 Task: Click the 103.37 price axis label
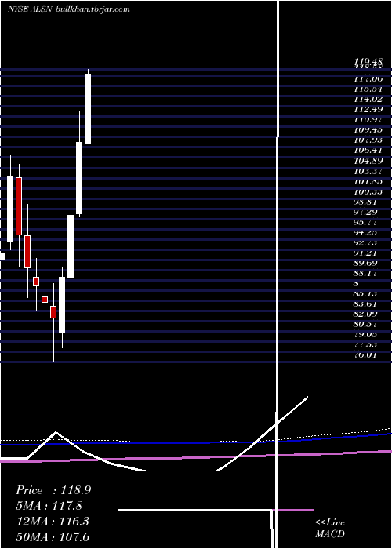coord(368,172)
